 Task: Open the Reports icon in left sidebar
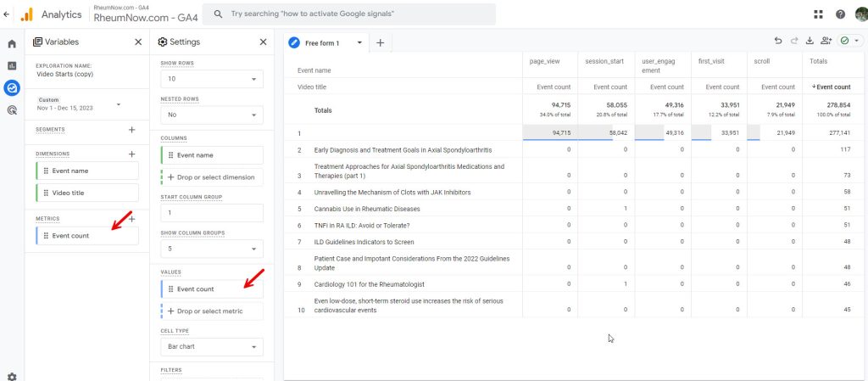coord(12,65)
